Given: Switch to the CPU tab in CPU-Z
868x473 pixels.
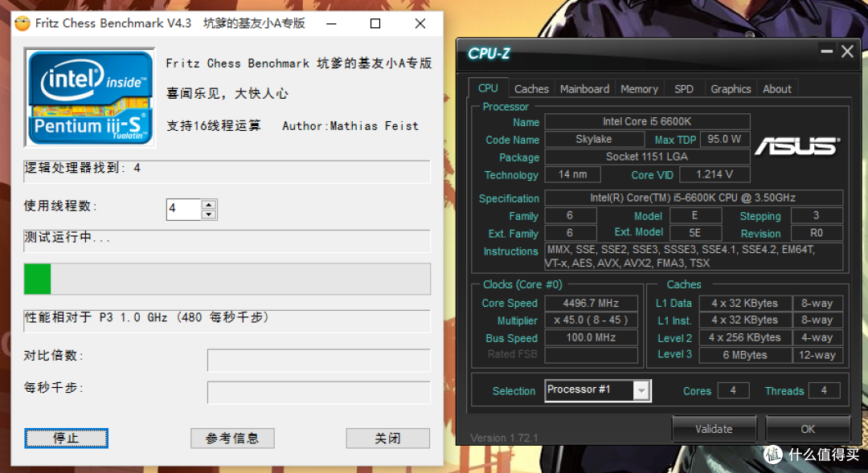Looking at the screenshot, I should [489, 88].
